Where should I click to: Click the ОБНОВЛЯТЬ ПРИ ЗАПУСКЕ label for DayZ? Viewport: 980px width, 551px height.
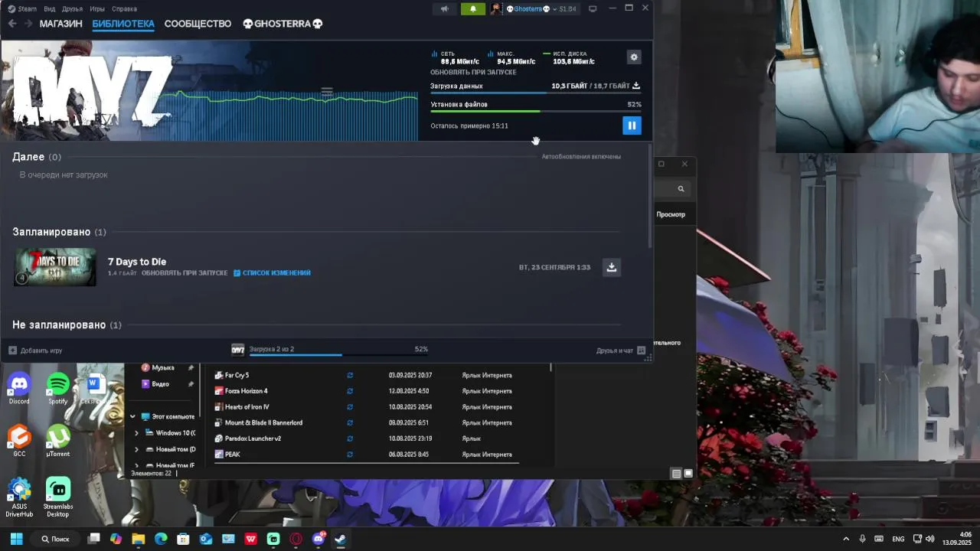pyautogui.click(x=473, y=72)
